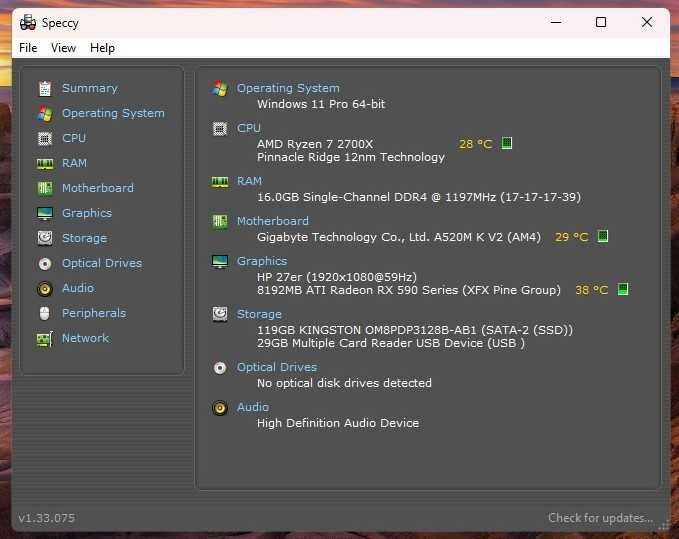Go to the RAM section in sidebar
The height and width of the screenshot is (539, 679).
click(74, 163)
